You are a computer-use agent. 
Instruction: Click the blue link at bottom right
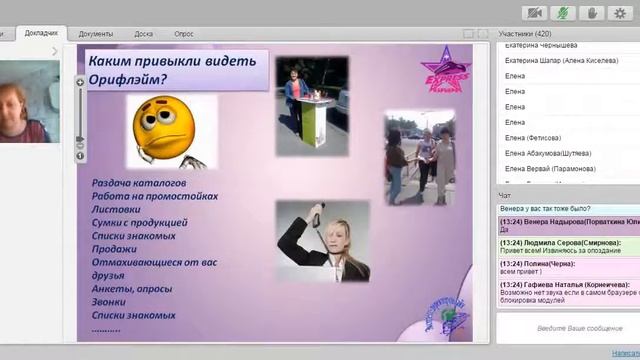626,353
